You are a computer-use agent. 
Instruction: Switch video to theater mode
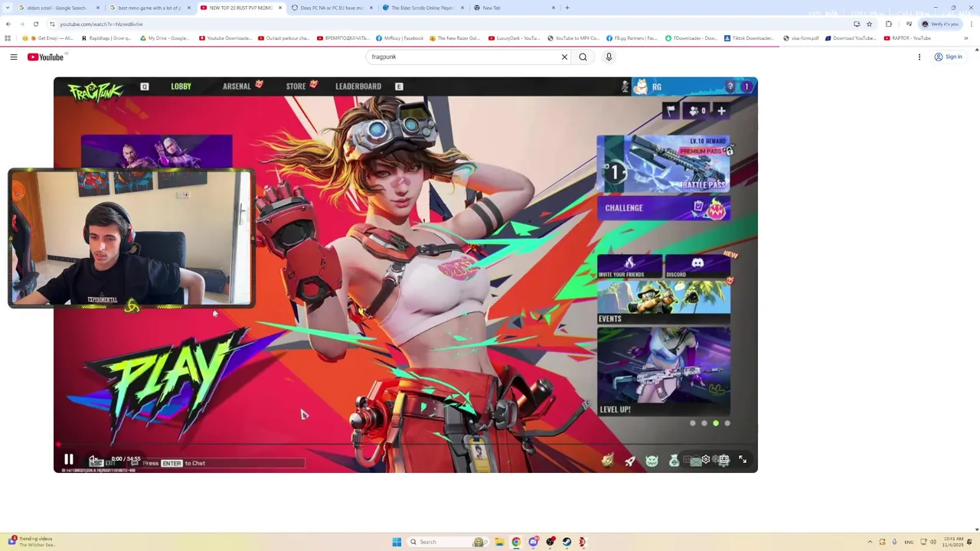pyautogui.click(x=724, y=460)
